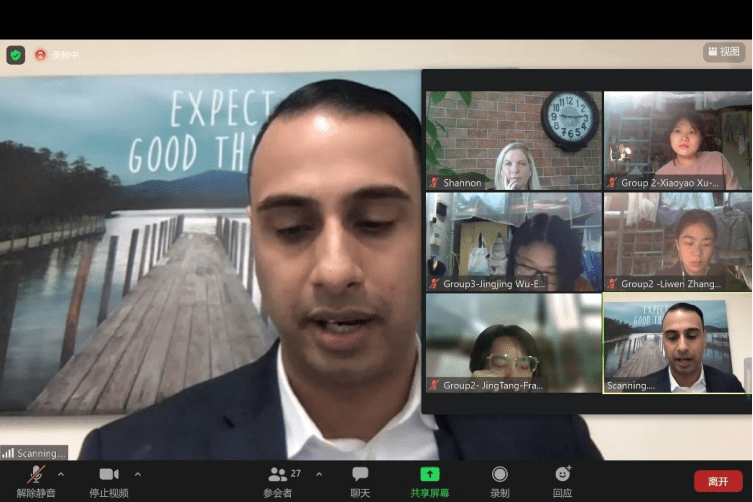Image resolution: width=753 pixels, height=502 pixels.
Task: Select Group 2 -Xiaoyao Xu video tile
Action: click(x=677, y=140)
